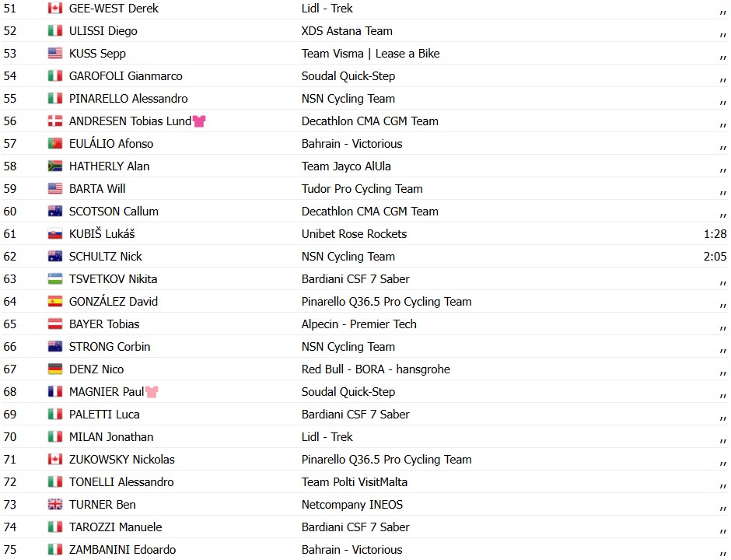731x560 pixels.
Task: Click the Italy flag beside TONELLI Alessandro
Action: tap(55, 482)
